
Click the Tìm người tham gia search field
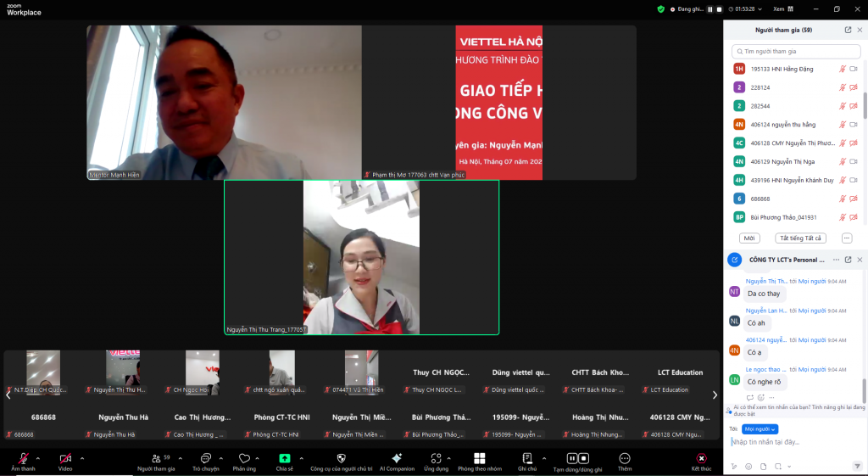coord(796,52)
